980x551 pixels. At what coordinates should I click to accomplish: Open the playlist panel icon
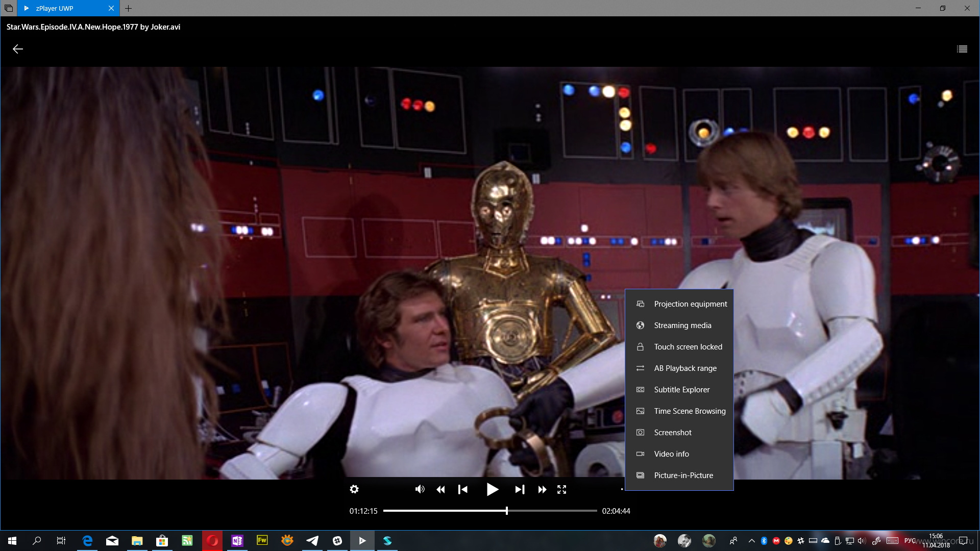tap(962, 49)
